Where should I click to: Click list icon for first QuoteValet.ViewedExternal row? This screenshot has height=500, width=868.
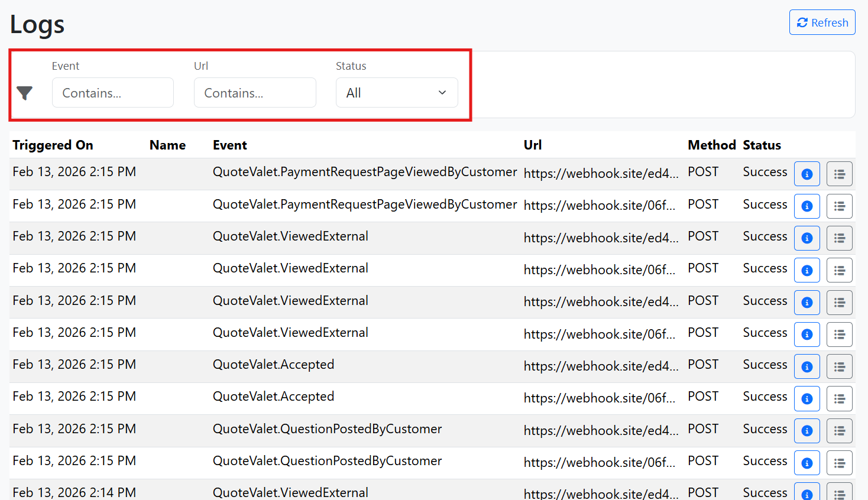839,238
